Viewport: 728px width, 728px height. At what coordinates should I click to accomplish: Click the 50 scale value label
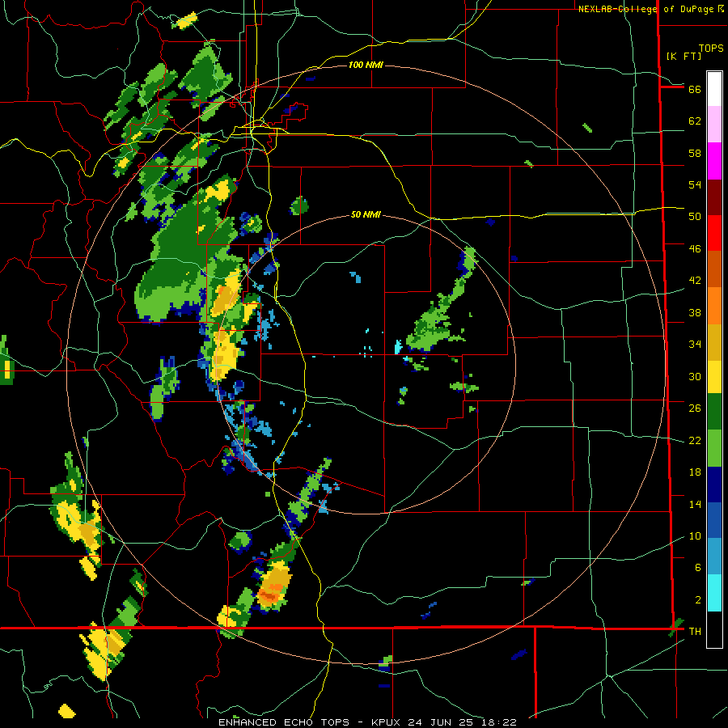pos(695,216)
